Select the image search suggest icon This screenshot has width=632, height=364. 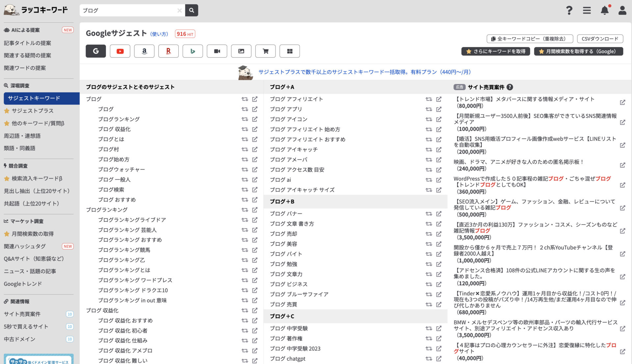(x=241, y=51)
